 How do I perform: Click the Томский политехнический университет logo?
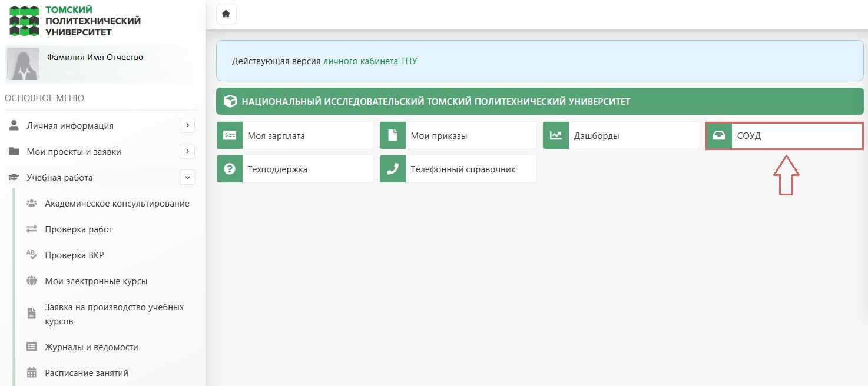pos(75,21)
